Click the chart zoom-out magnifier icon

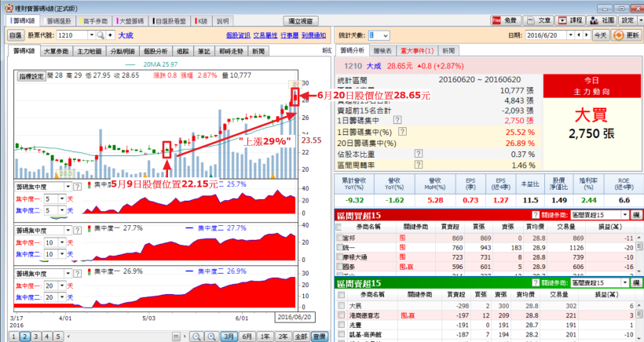pos(196,337)
